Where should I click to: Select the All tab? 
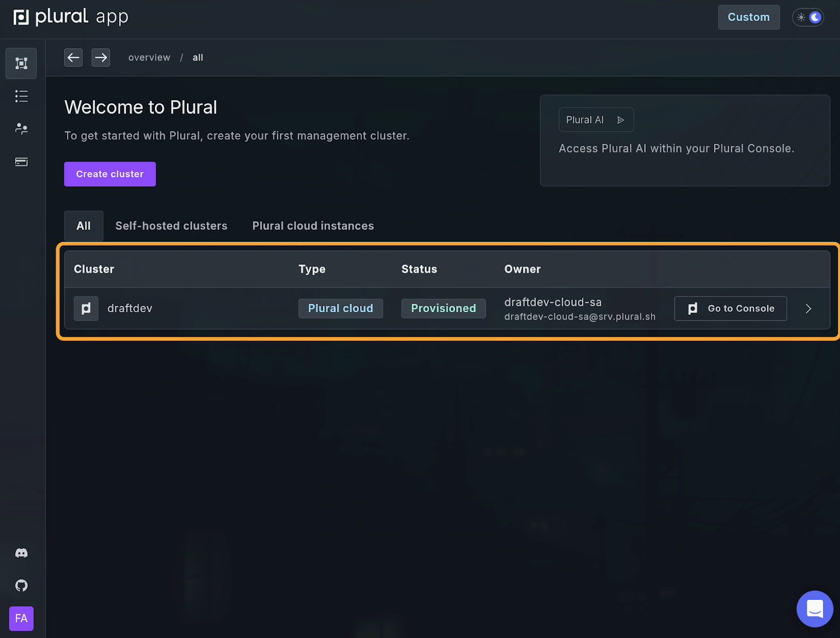[83, 226]
